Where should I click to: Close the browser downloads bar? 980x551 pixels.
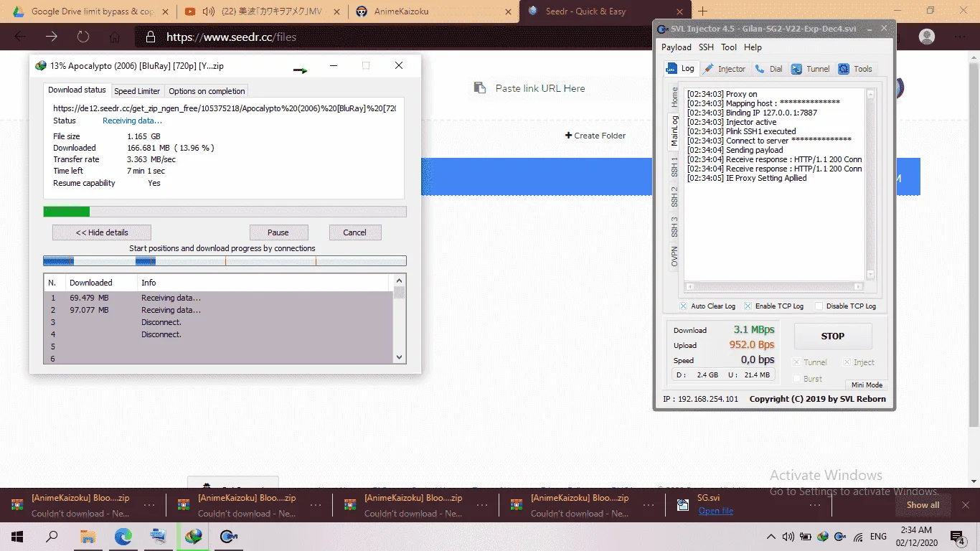click(964, 505)
